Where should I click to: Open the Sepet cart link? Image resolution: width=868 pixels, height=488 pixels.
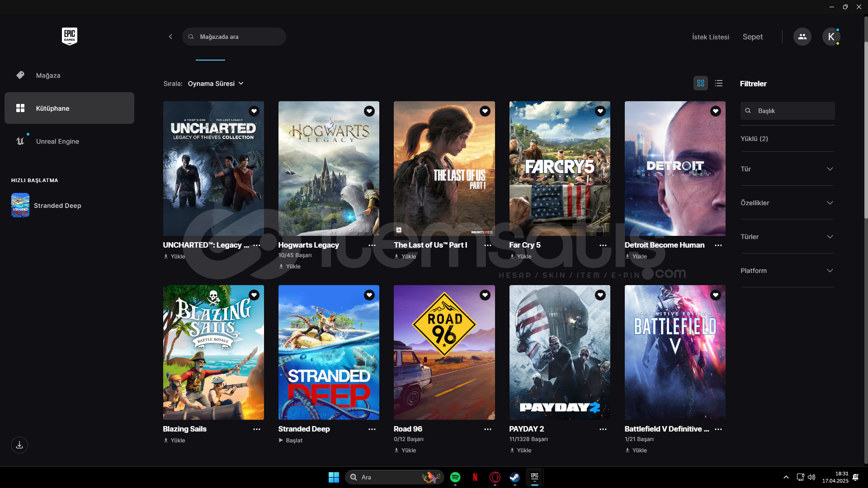tap(752, 37)
